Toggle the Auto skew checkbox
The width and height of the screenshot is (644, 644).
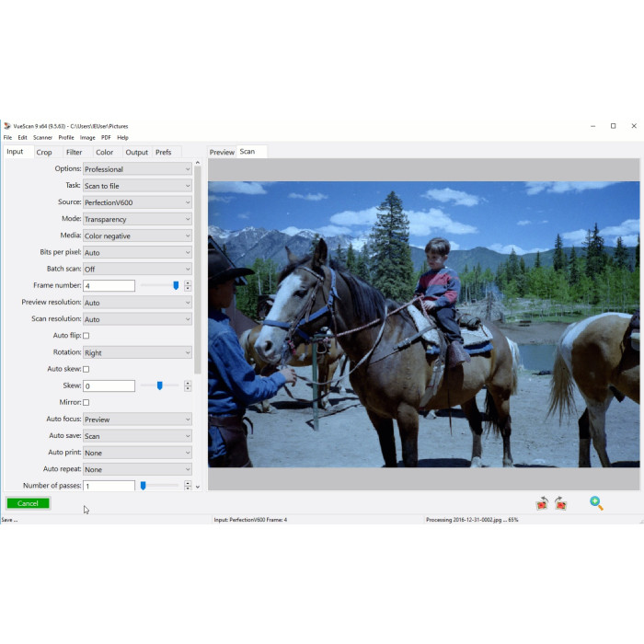point(86,369)
